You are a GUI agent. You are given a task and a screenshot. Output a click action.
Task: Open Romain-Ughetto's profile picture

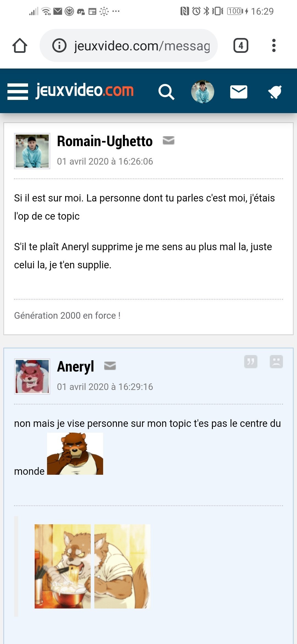(32, 151)
